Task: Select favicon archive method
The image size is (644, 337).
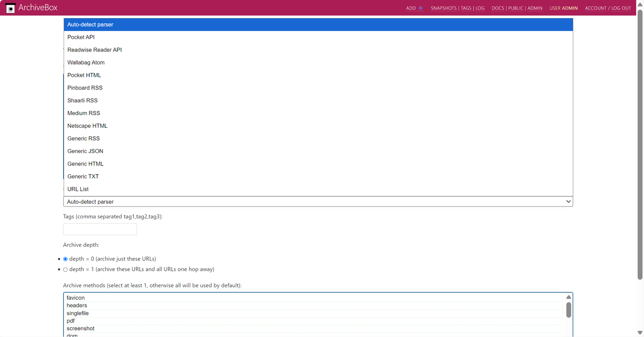Action: [x=314, y=298]
